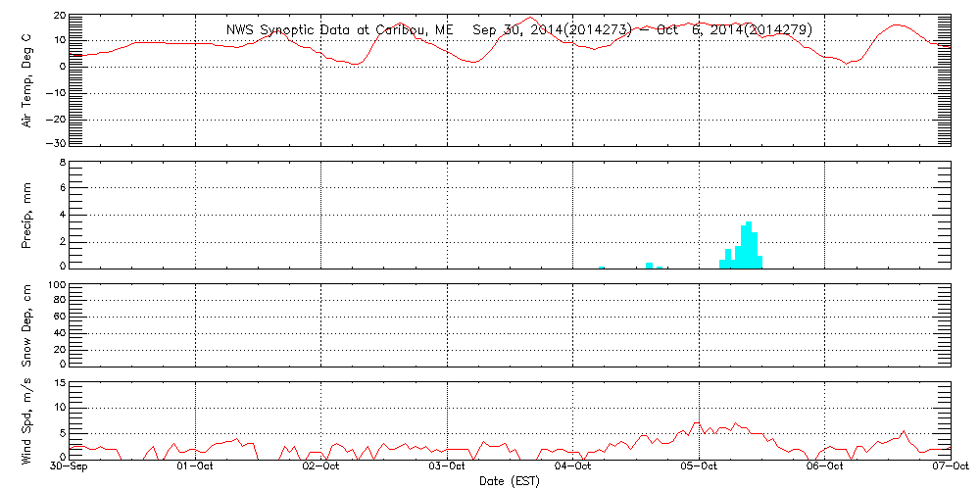Select the 'Air Temp, Deg C' axis label
The width and height of the screenshot is (980, 490).
(27, 80)
